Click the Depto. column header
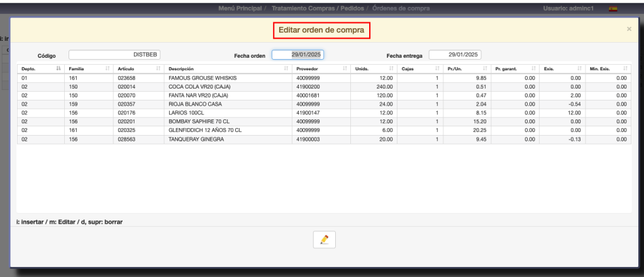Image resolution: width=644 pixels, height=277 pixels. coord(41,68)
